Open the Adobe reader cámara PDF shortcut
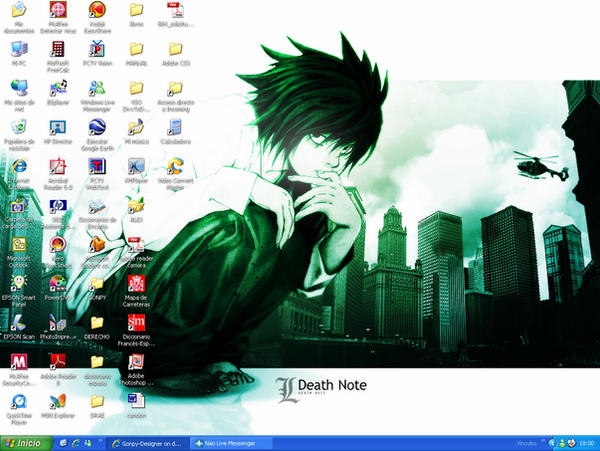 point(137,252)
